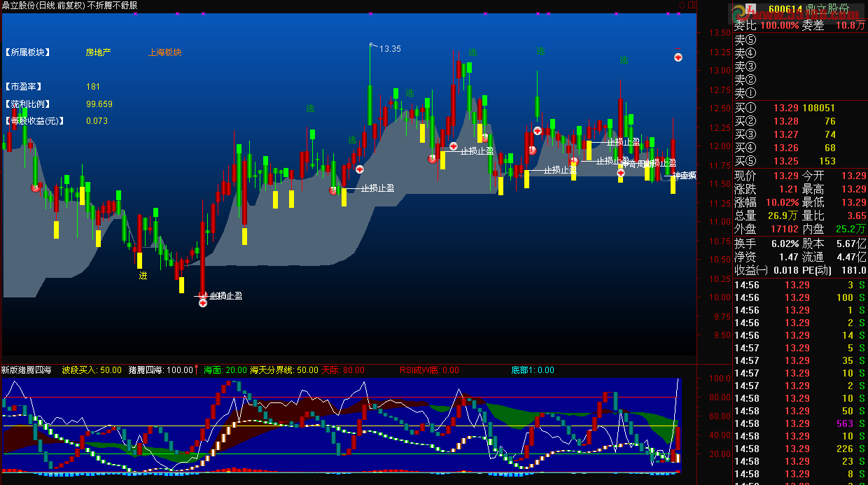Select 内盘 25.2万 value
The image size is (868, 485).
tap(851, 229)
